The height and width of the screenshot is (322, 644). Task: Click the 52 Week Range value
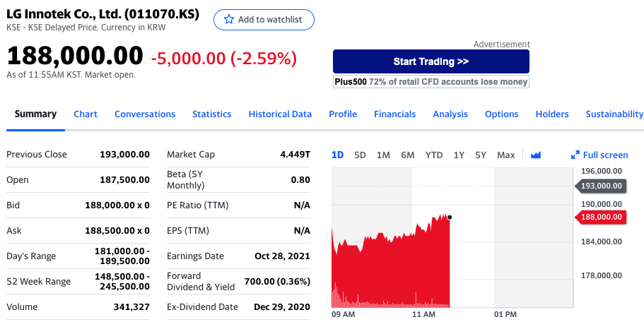pos(122,281)
